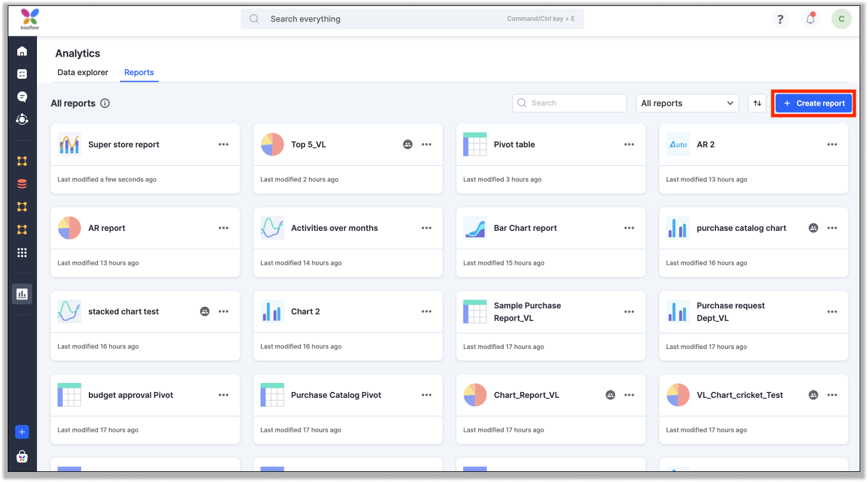Click the Bar Chart report area thumbnail

point(475,228)
